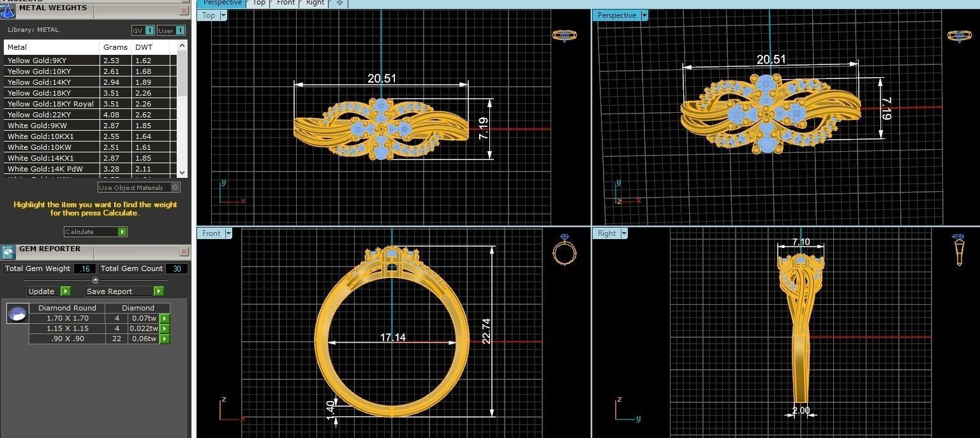The height and width of the screenshot is (438, 980).
Task: Click ring side-view icon in Right viewport
Action: click(958, 250)
